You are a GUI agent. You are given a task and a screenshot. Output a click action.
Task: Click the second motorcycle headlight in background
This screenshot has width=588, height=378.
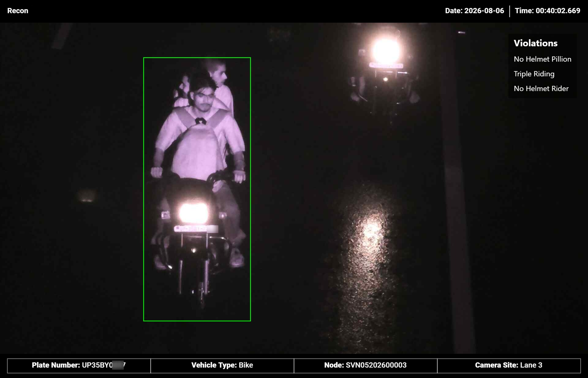(386, 51)
